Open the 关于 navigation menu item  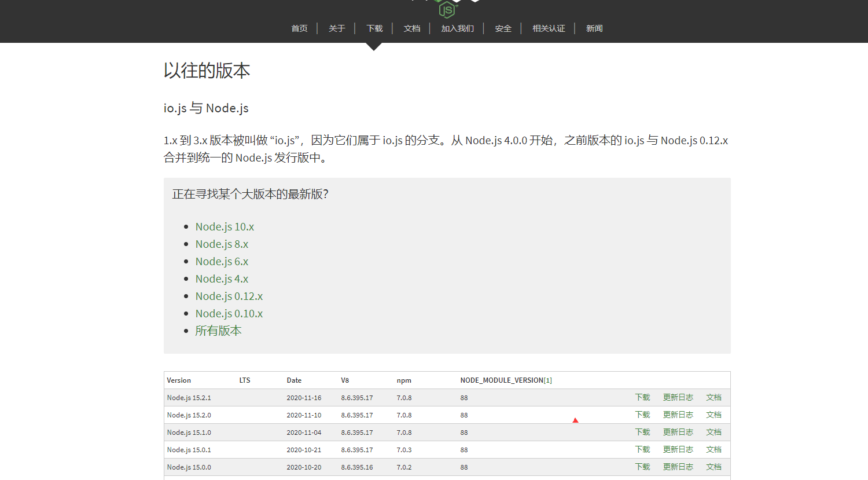click(x=336, y=28)
